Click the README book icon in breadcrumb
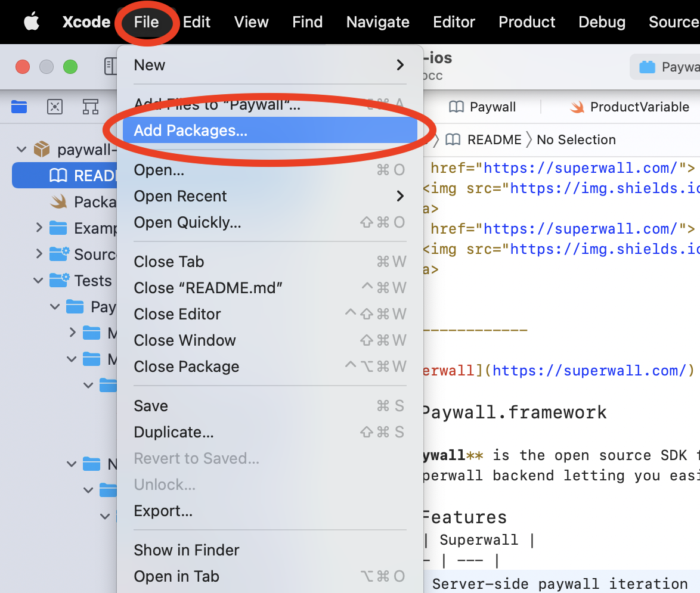Screen dimensions: 700x593 [453, 139]
